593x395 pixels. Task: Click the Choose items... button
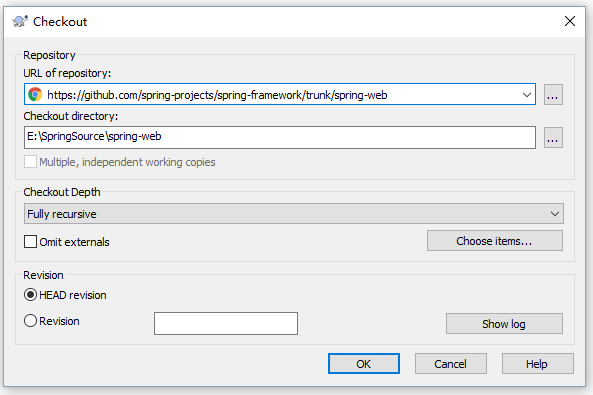495,241
